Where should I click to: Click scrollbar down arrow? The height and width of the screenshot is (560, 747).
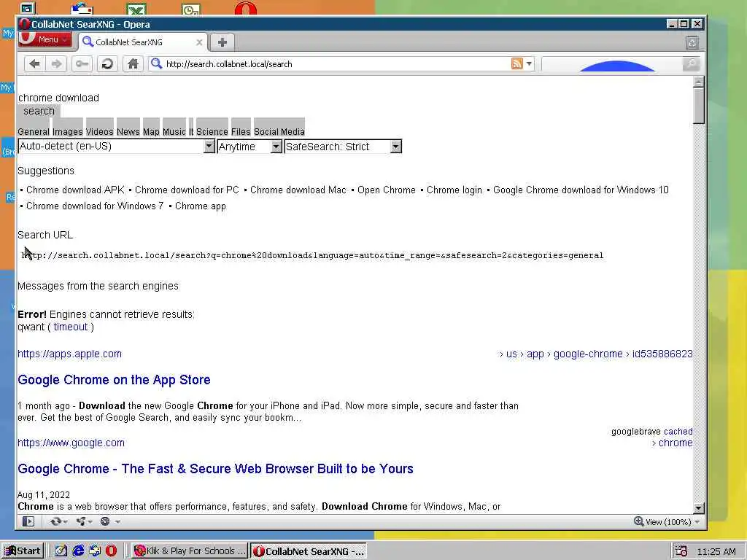(x=699, y=507)
